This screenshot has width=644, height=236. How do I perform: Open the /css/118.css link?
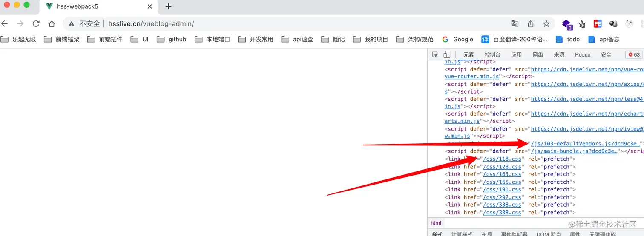(502, 159)
